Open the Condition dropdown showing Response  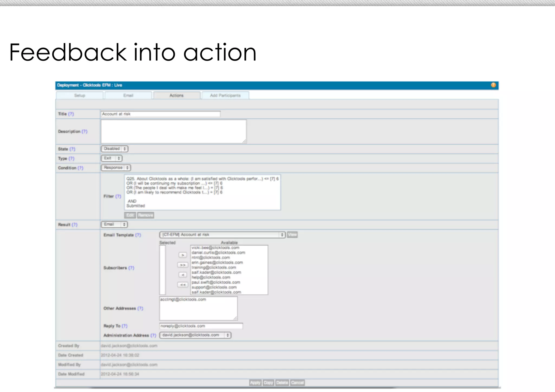click(x=116, y=168)
